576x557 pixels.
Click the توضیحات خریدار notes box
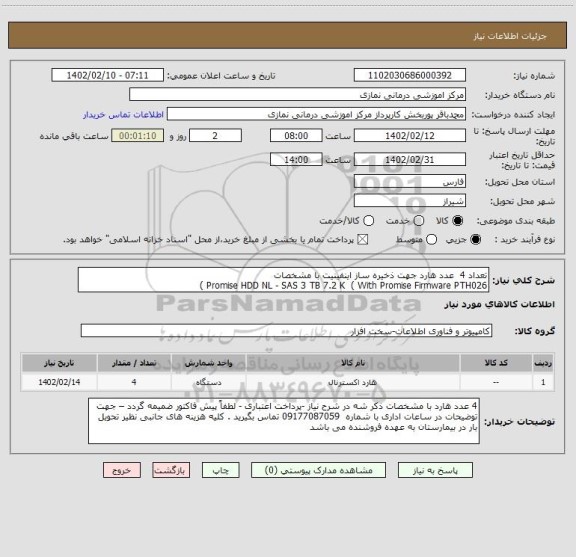tap(284, 421)
